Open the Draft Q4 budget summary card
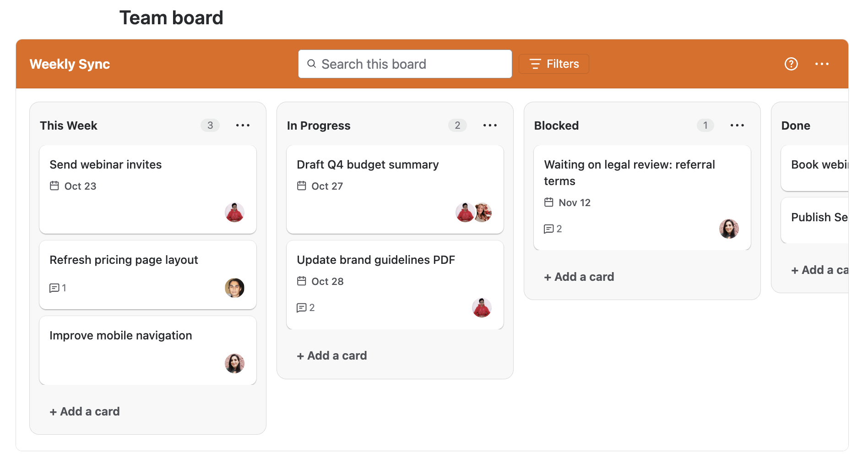 (x=395, y=190)
